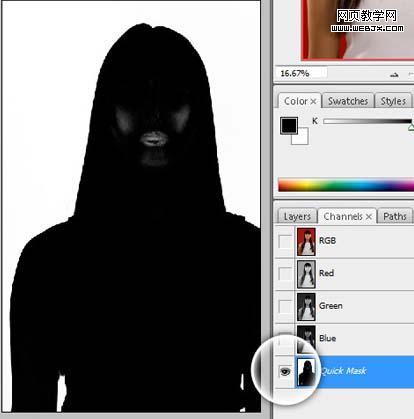Switch to the Layers tab
This screenshot has height=419, width=414.
297,217
